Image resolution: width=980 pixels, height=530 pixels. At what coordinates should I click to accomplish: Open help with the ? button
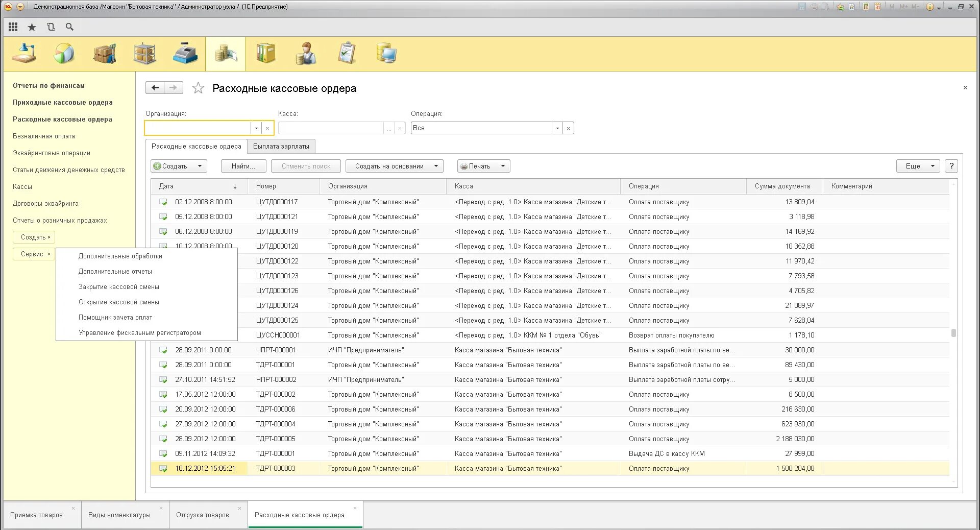click(x=951, y=166)
